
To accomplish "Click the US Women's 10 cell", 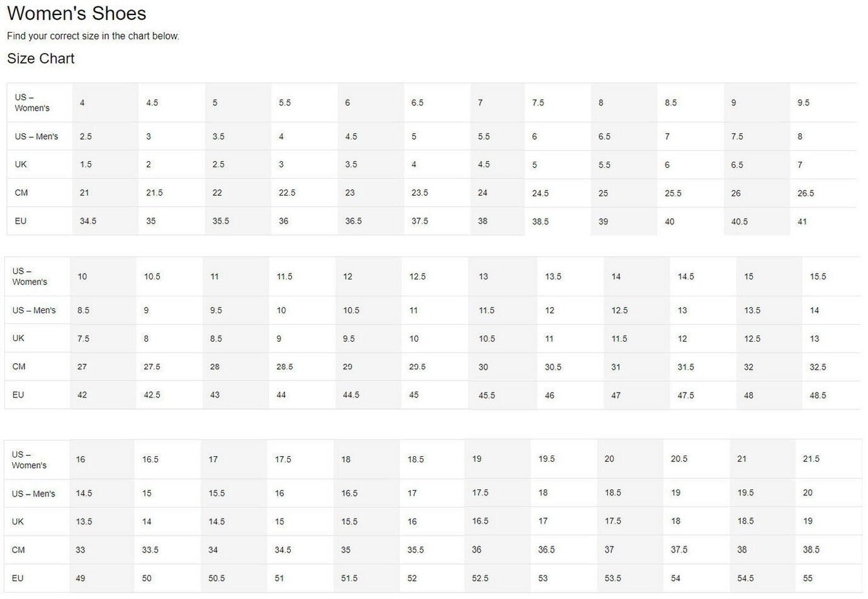I will (82, 276).
